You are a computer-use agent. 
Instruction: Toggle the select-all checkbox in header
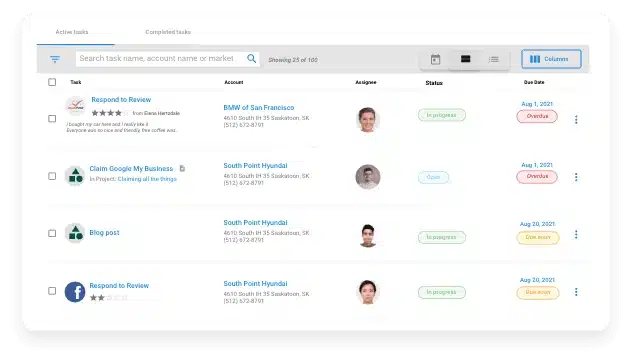pos(52,82)
